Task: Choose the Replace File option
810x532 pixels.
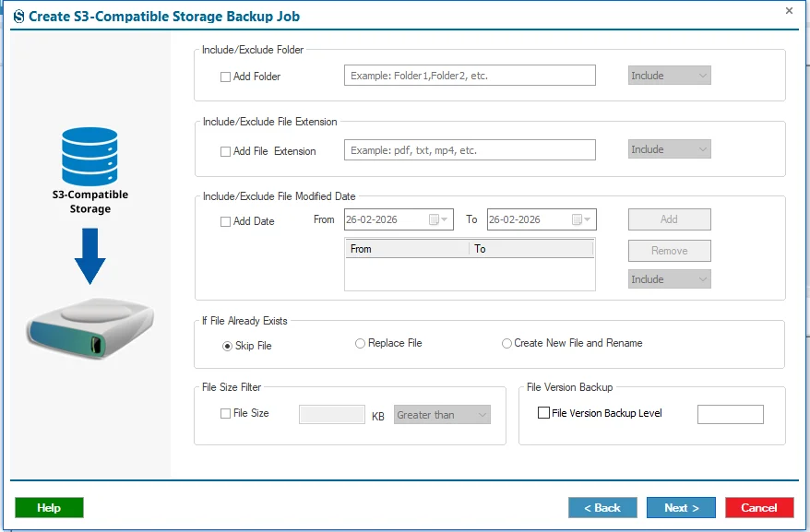Action: [360, 344]
